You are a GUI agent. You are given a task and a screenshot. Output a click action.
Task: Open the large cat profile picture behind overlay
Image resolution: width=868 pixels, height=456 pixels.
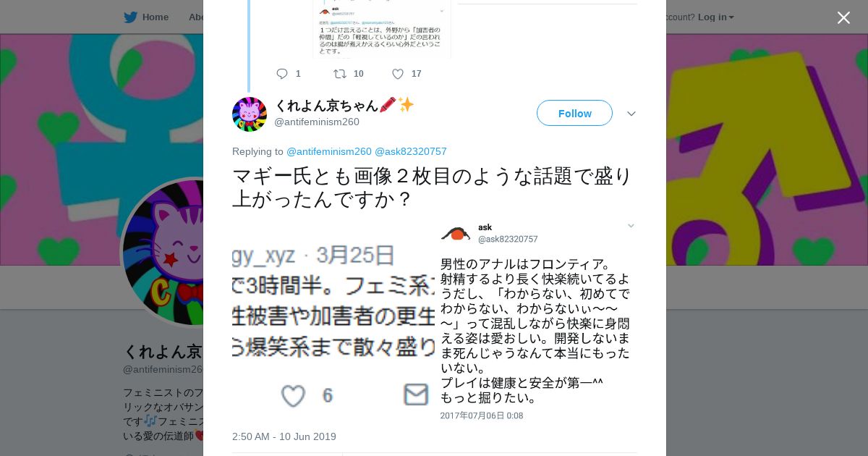(162, 252)
